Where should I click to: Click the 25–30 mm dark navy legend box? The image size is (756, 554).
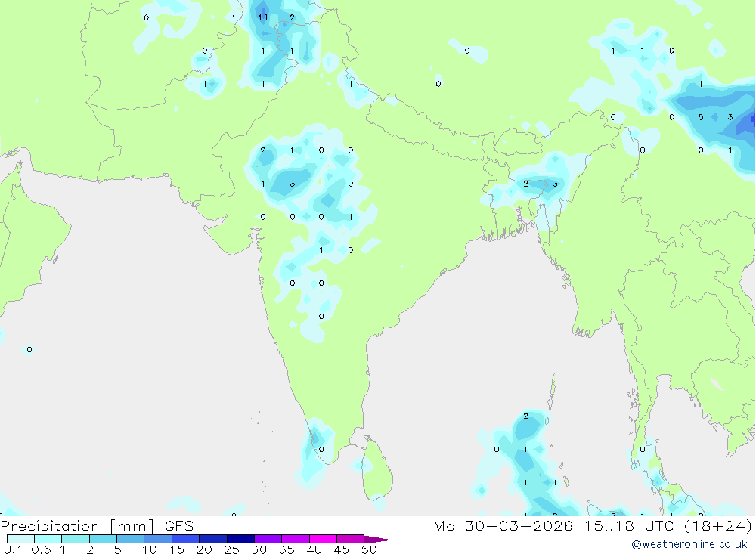point(240,539)
